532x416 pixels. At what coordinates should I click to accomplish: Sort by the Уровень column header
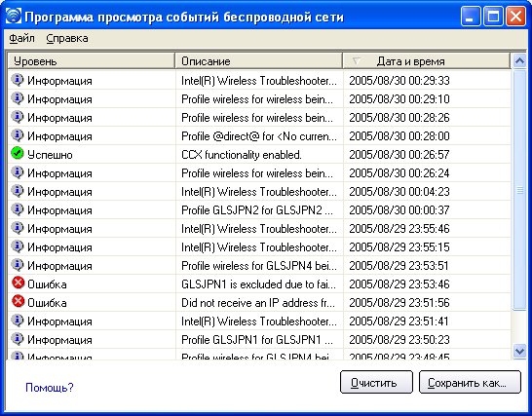pyautogui.click(x=92, y=61)
